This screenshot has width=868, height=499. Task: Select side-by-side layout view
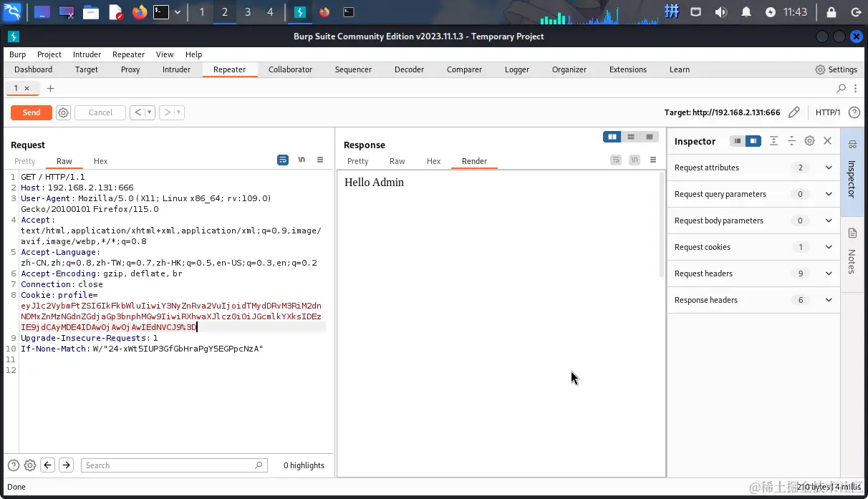pyautogui.click(x=612, y=137)
